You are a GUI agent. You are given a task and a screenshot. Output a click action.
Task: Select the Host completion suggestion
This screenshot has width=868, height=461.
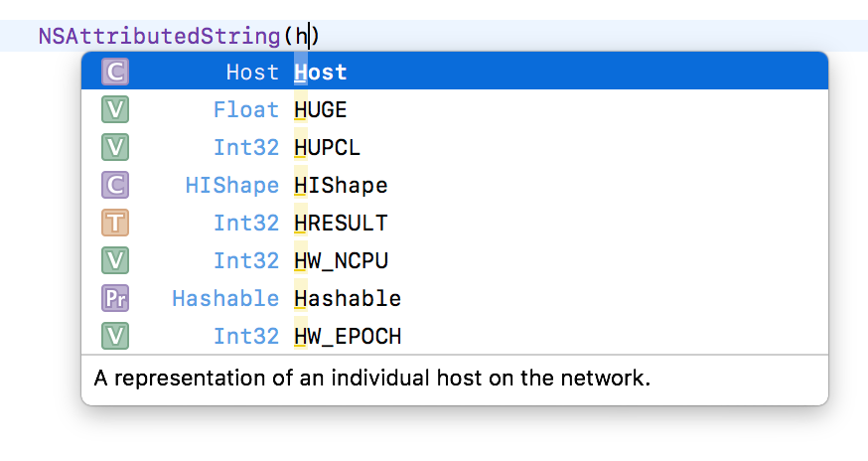455,72
